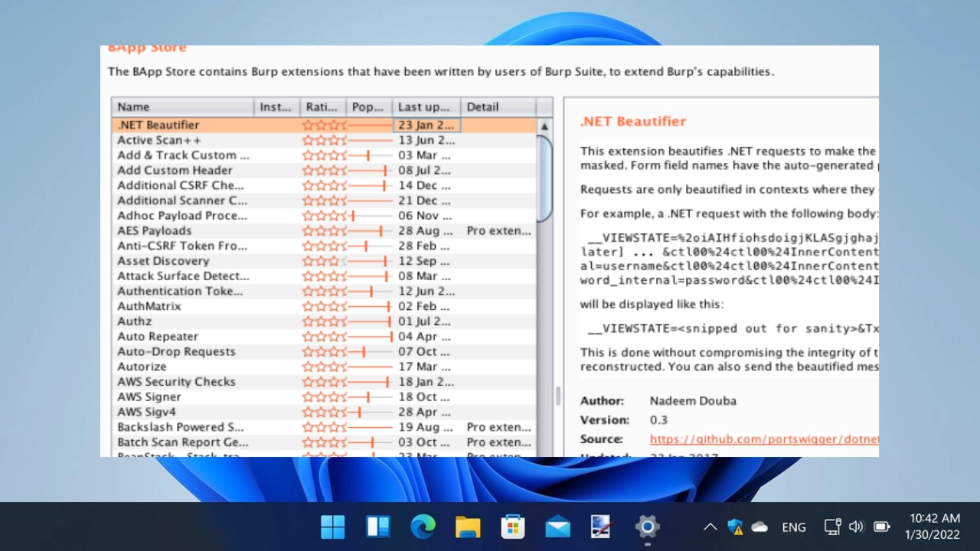Open the volume speaker tray icon
The image size is (980, 551).
click(856, 527)
